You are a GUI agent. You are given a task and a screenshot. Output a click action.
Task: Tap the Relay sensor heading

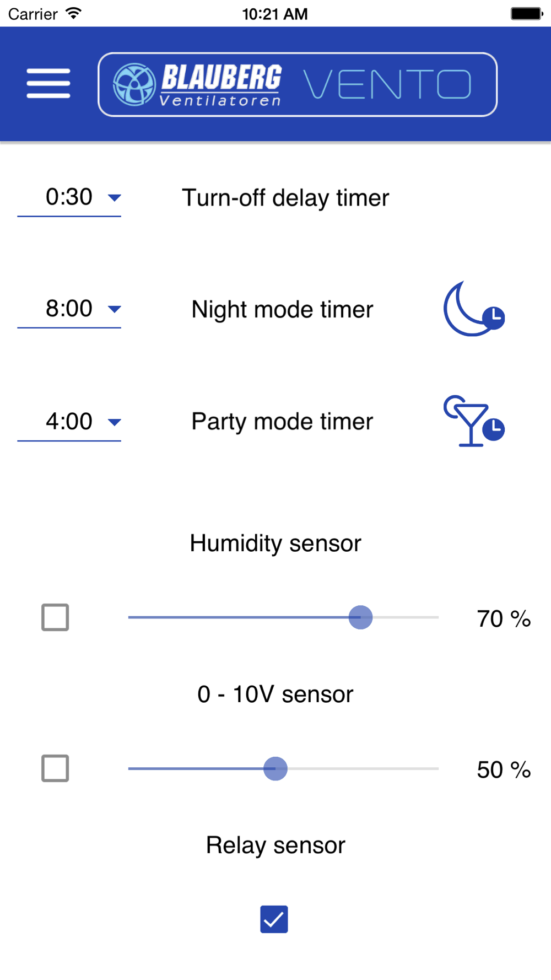click(x=275, y=845)
